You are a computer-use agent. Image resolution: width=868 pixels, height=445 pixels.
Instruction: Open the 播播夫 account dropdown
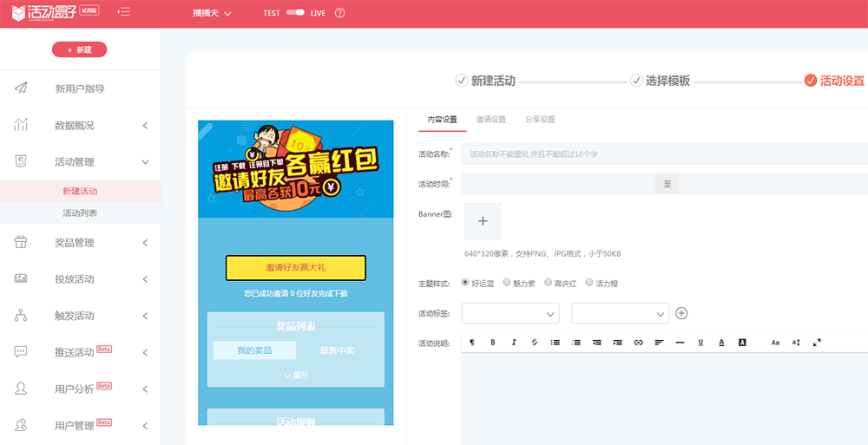pos(212,13)
